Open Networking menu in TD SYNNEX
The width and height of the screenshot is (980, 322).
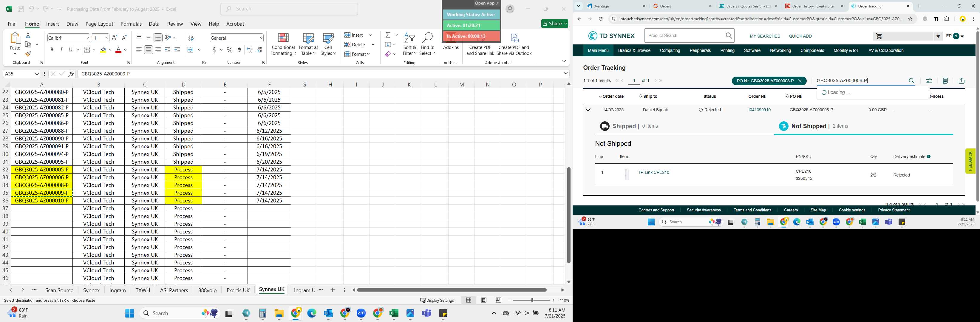point(780,51)
